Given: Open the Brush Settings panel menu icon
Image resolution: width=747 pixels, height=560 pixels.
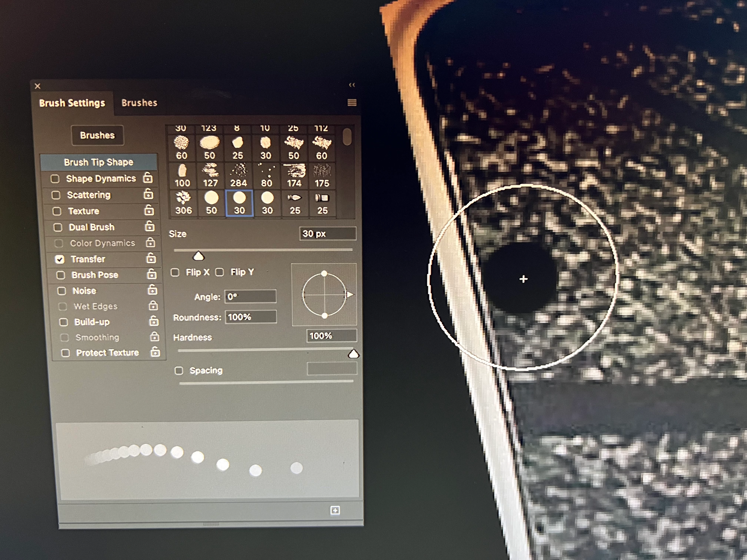Looking at the screenshot, I should (x=352, y=103).
